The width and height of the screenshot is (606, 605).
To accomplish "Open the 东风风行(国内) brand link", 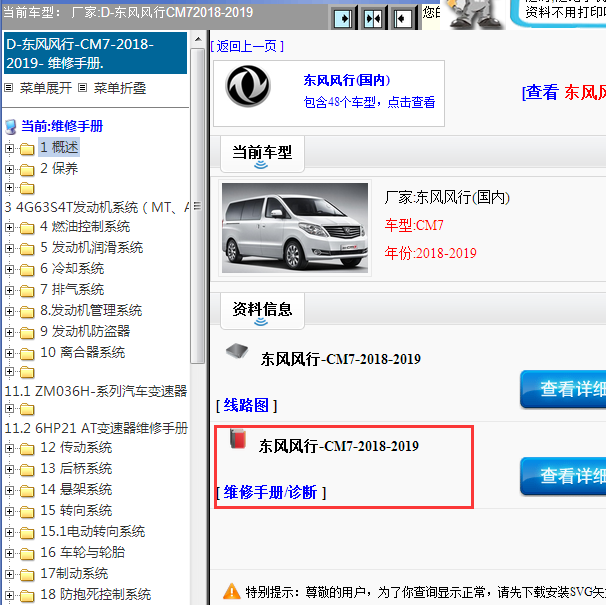I will click(x=347, y=80).
